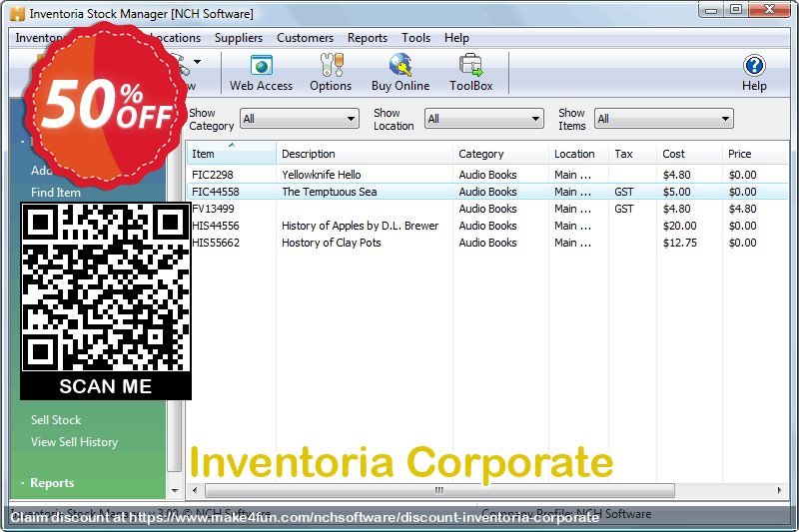Open the Help menu in menu bar

pos(456,38)
